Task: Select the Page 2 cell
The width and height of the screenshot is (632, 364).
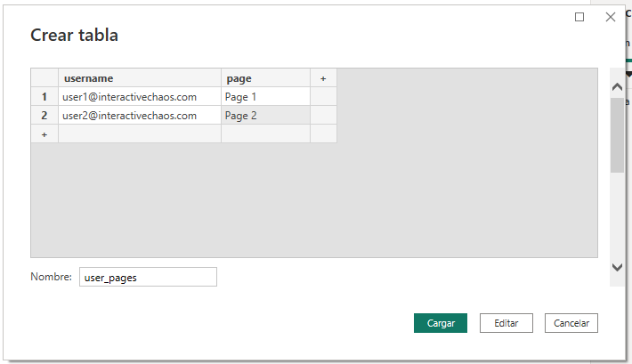Action: 265,115
